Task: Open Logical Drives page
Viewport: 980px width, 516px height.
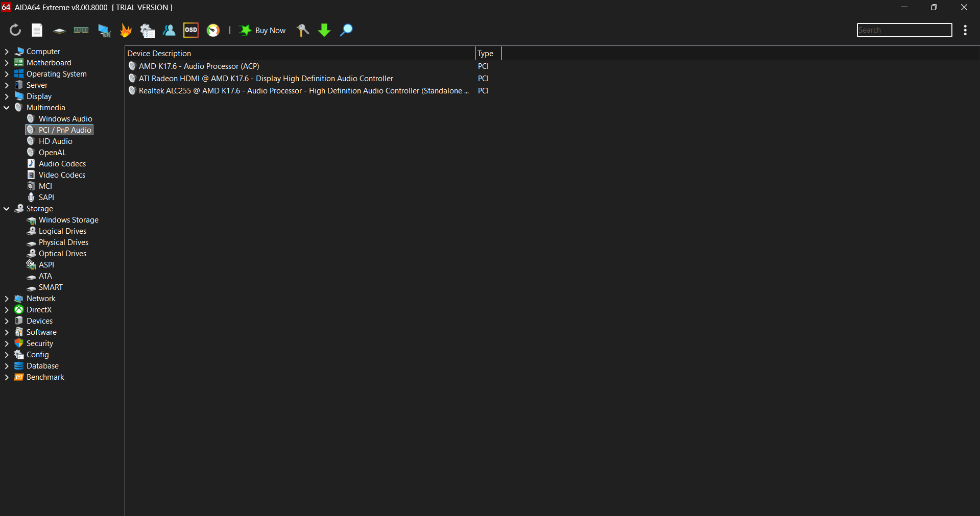Action: pos(62,231)
